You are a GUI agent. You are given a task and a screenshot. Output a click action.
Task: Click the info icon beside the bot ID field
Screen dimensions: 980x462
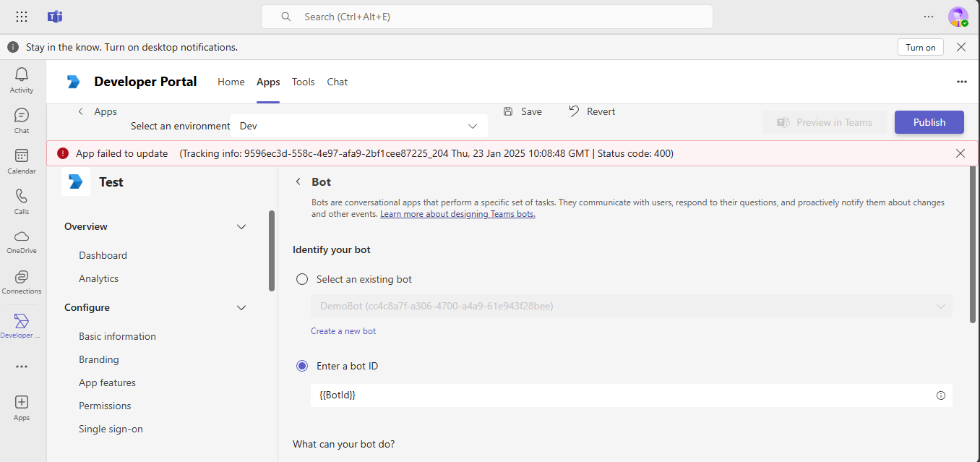pyautogui.click(x=940, y=395)
